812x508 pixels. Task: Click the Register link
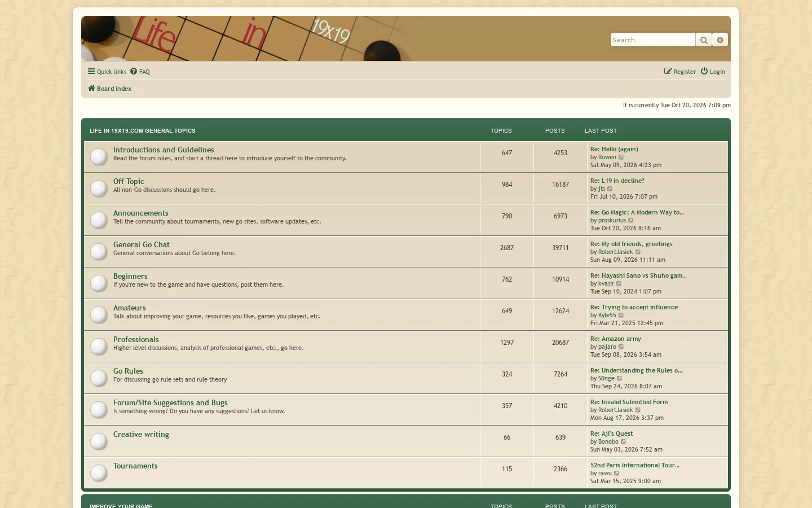click(x=680, y=72)
